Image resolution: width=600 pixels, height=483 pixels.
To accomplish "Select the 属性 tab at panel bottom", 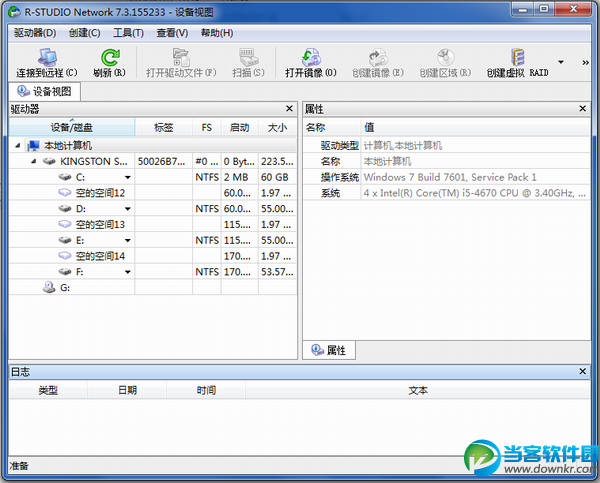I will coord(329,350).
